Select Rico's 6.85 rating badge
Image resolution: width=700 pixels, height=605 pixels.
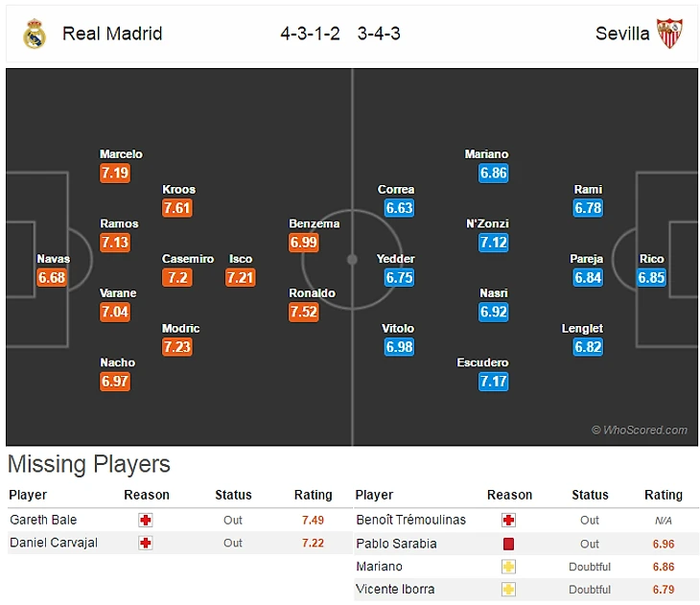pyautogui.click(x=651, y=278)
